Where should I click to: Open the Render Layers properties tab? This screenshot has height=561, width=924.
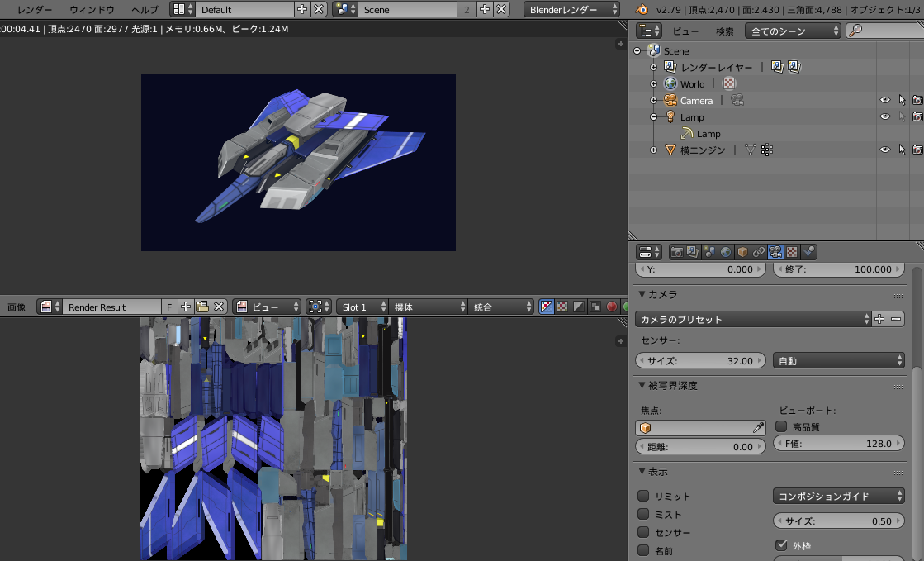(693, 253)
